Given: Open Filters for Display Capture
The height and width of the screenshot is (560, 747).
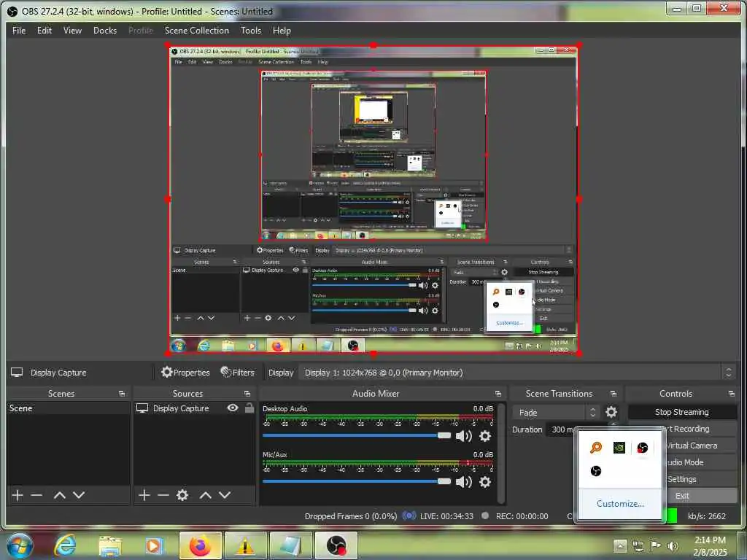Looking at the screenshot, I should pos(237,373).
